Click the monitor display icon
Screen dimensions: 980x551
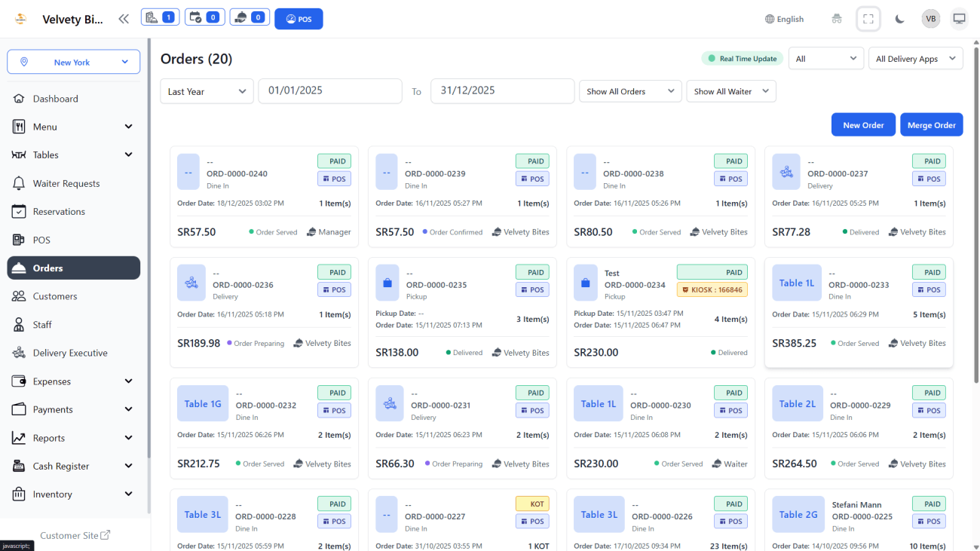coord(959,19)
